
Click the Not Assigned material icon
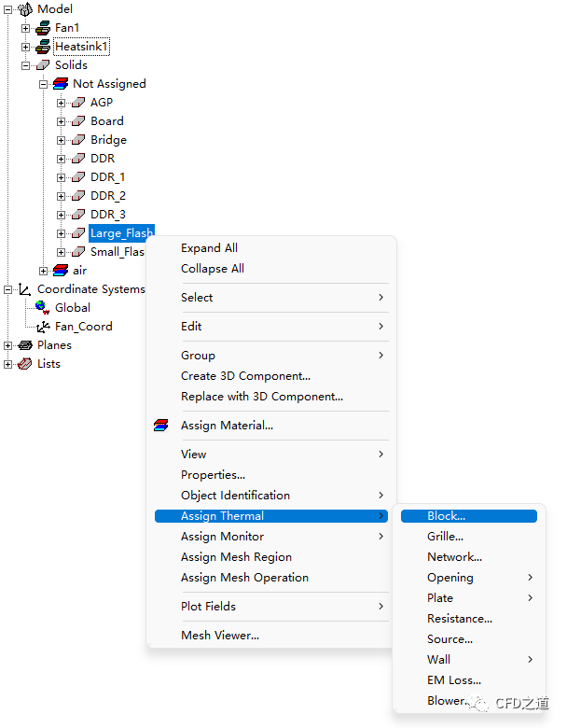[x=61, y=84]
